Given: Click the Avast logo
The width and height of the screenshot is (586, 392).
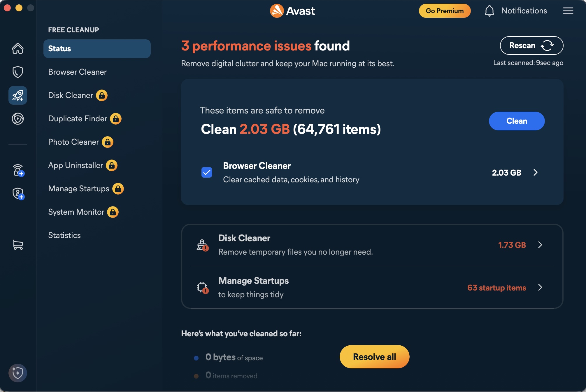Looking at the screenshot, I should (292, 11).
